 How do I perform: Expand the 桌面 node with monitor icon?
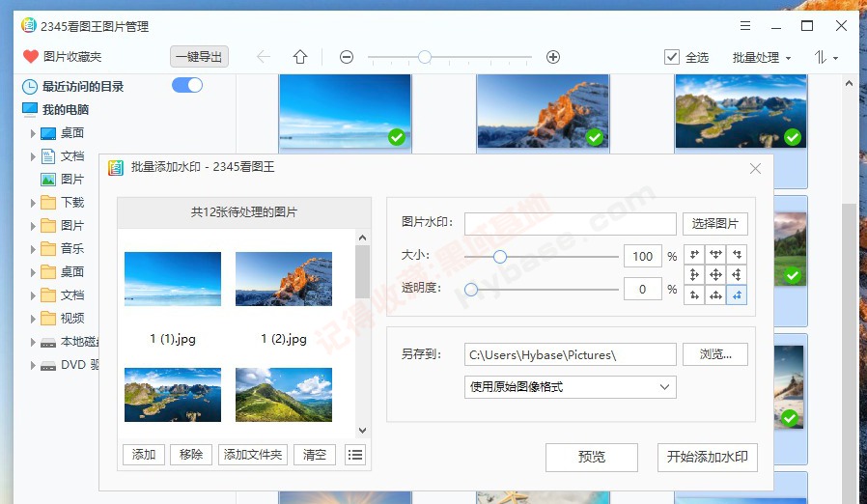33,133
